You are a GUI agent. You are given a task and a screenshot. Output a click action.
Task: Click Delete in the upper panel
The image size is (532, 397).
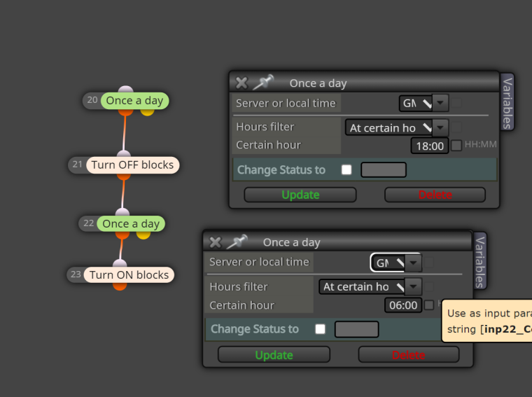tap(435, 195)
